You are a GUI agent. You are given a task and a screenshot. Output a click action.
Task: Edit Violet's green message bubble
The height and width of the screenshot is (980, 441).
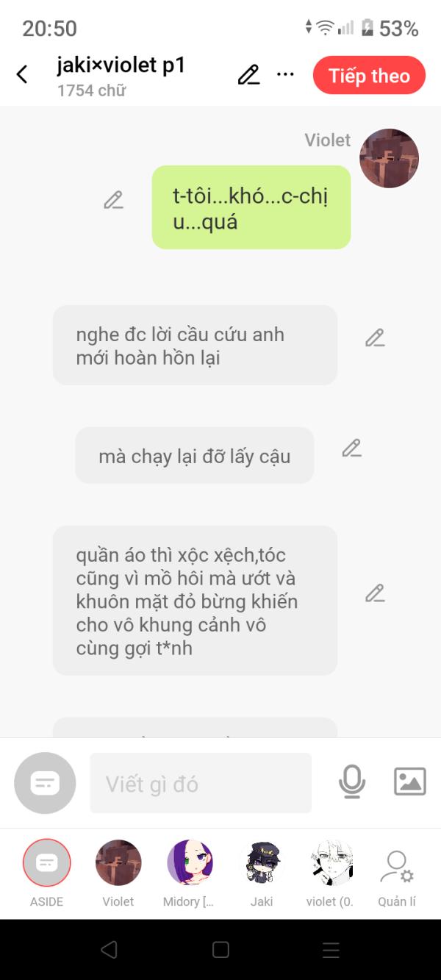point(113,200)
